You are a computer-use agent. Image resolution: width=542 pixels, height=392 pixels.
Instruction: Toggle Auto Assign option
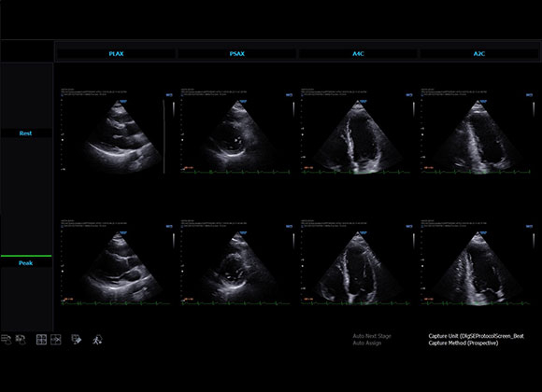click(367, 343)
